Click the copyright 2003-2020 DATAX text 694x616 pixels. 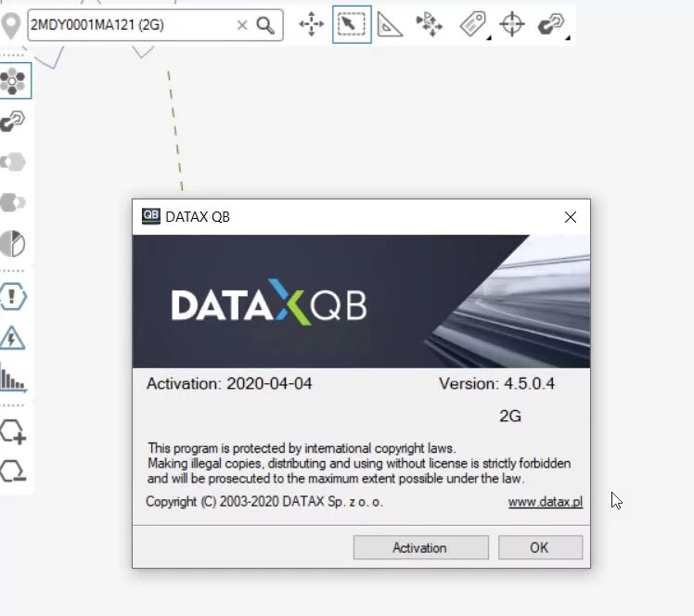(x=264, y=502)
